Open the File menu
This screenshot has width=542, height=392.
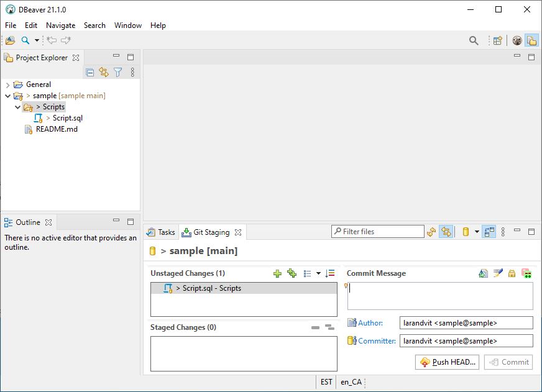click(11, 25)
